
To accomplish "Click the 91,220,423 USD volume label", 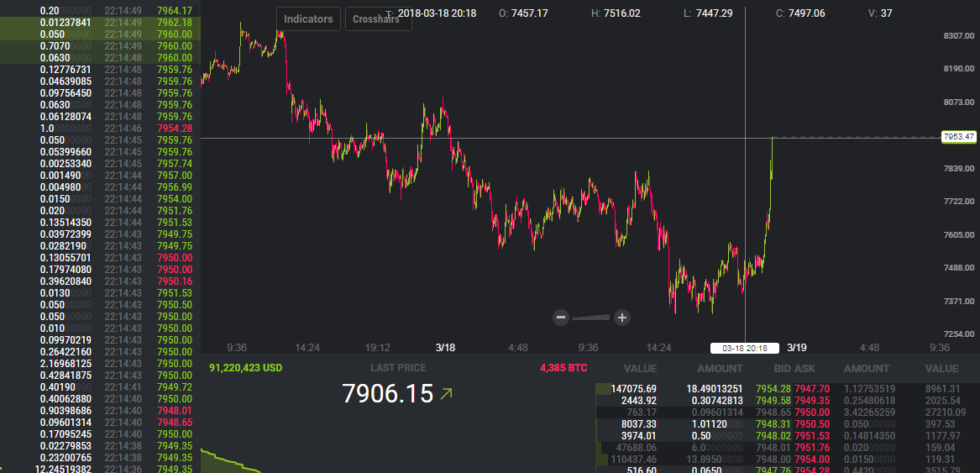I will pyautogui.click(x=246, y=368).
